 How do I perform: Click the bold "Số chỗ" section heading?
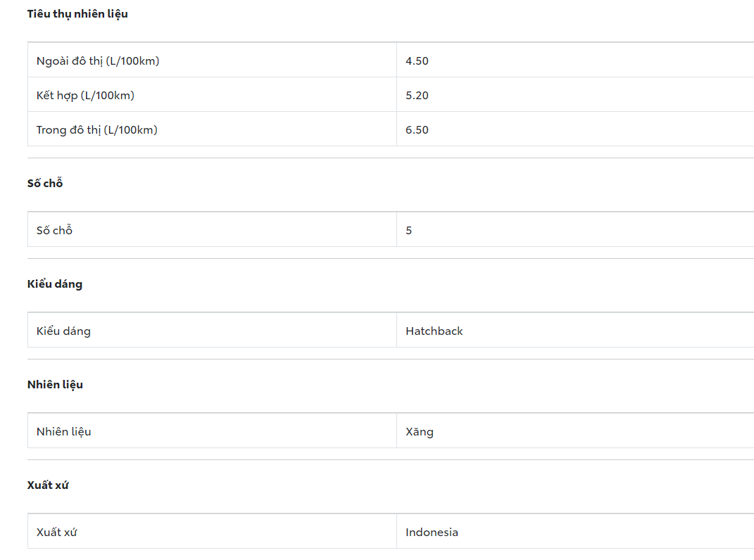45,184
